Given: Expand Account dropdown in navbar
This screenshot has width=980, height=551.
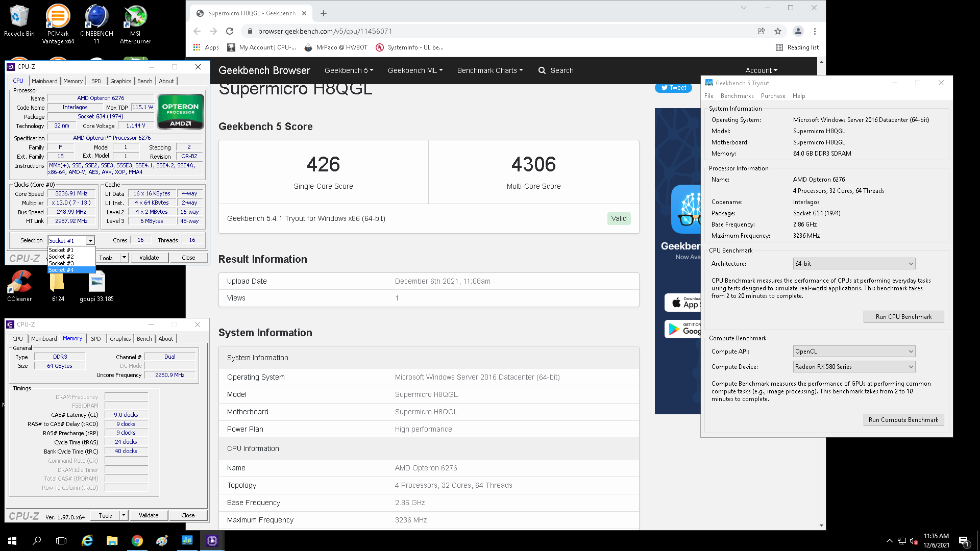Looking at the screenshot, I should tap(762, 70).
